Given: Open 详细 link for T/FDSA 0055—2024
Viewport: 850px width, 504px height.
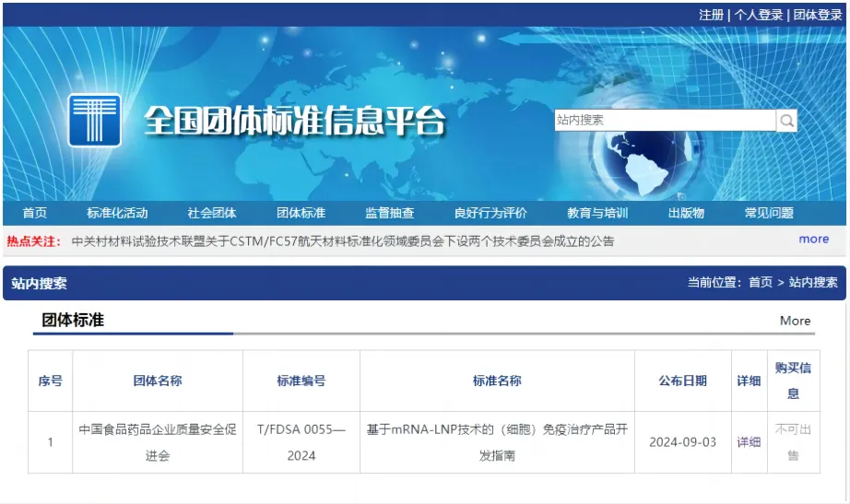Looking at the screenshot, I should coord(749,442).
